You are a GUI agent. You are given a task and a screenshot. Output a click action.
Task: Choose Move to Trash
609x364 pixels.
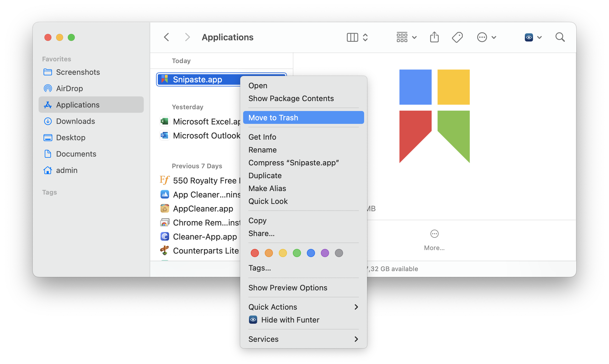tap(303, 118)
